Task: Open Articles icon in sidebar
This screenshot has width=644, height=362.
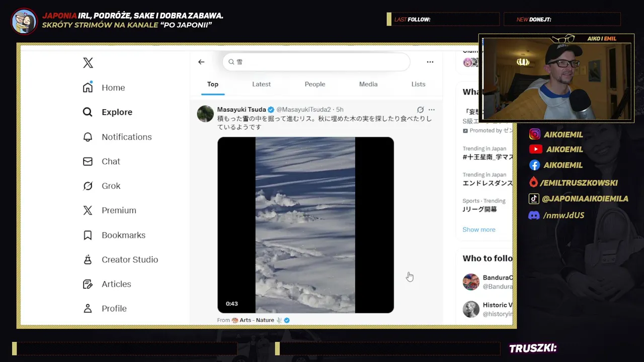Action: (88, 284)
